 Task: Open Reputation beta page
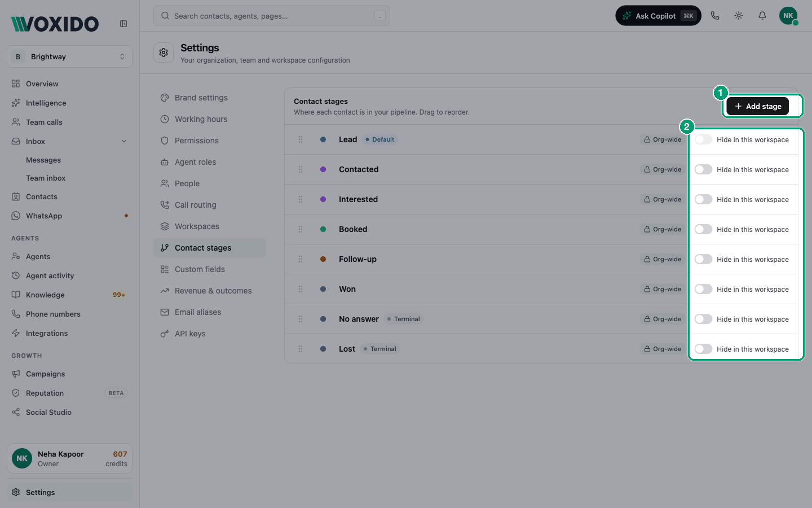pyautogui.click(x=69, y=393)
